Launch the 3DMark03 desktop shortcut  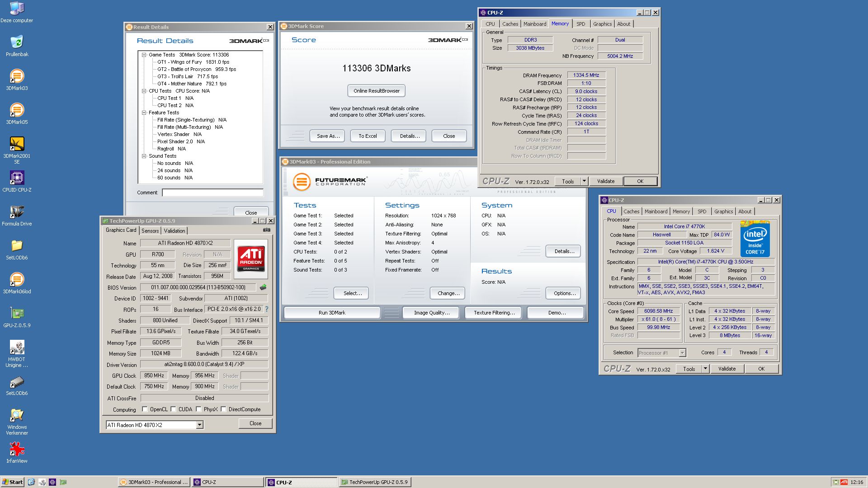17,80
